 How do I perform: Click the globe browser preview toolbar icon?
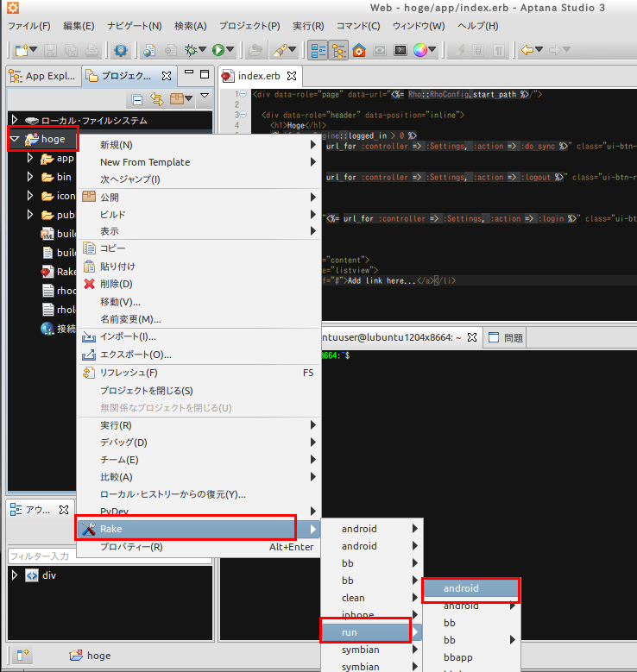(x=149, y=50)
